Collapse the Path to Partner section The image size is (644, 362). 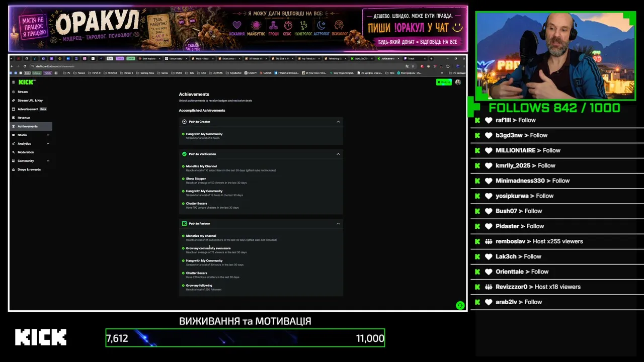[338, 224]
